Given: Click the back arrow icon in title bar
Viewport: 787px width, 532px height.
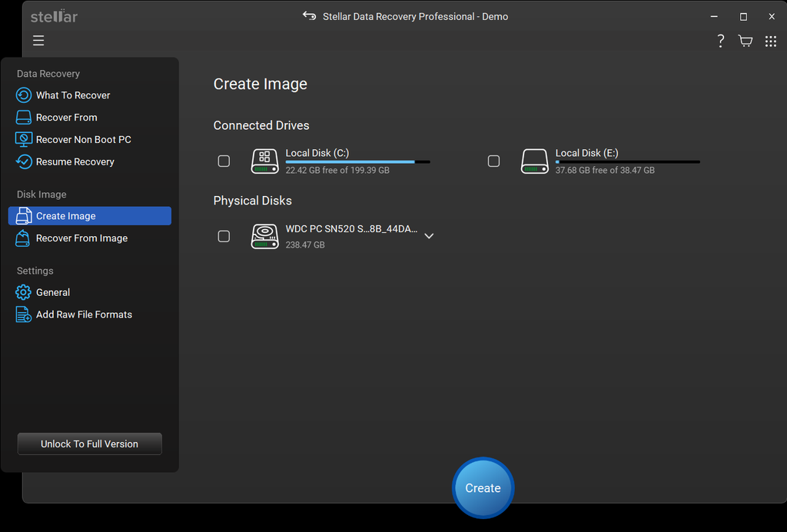Looking at the screenshot, I should [x=309, y=16].
